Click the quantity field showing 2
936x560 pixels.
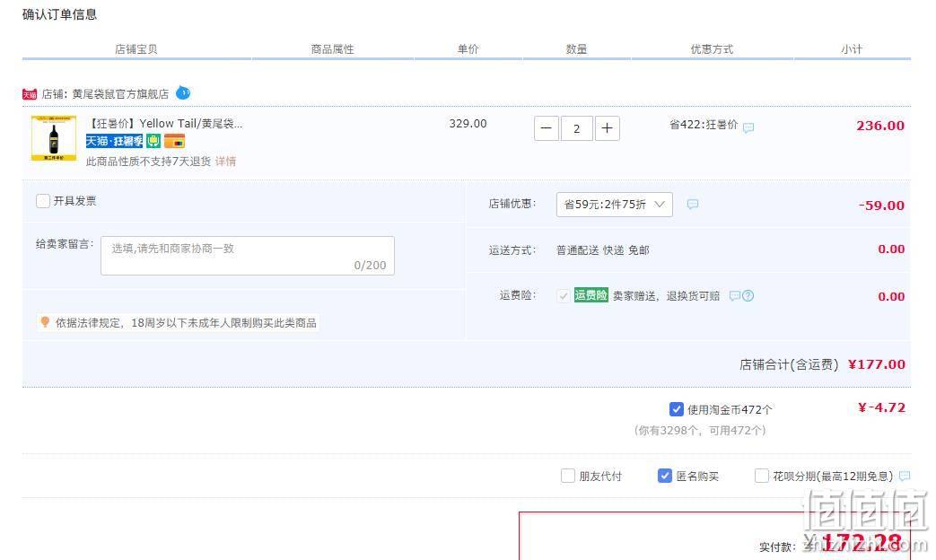pyautogui.click(x=577, y=128)
